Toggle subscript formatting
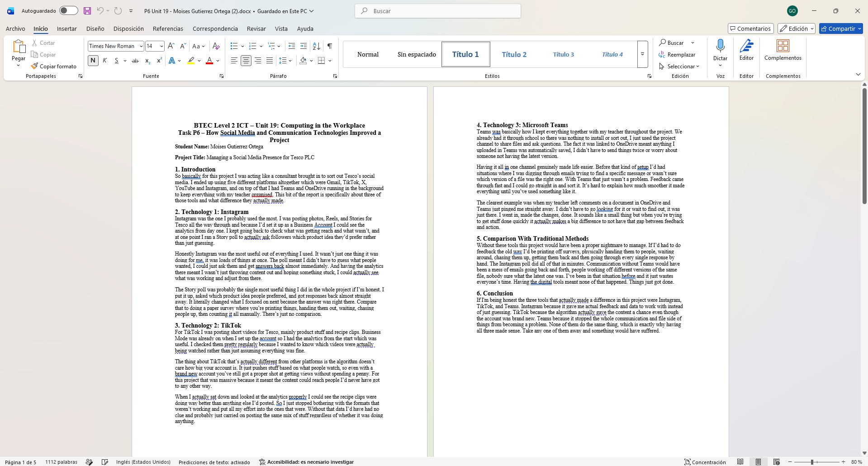The height and width of the screenshot is (466, 868). pos(147,61)
